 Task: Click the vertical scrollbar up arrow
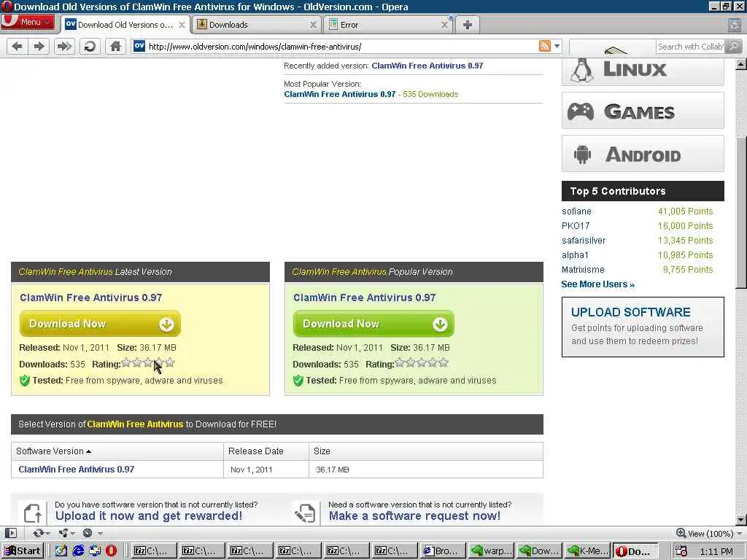[741, 64]
